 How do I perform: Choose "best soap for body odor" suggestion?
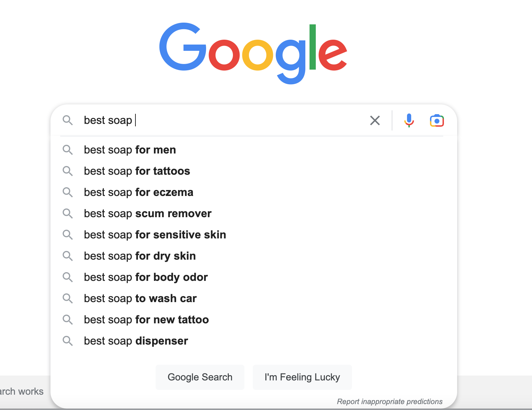[146, 277]
